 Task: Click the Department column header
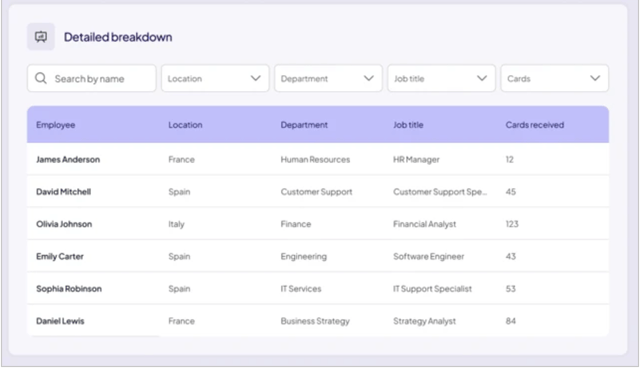pyautogui.click(x=304, y=125)
